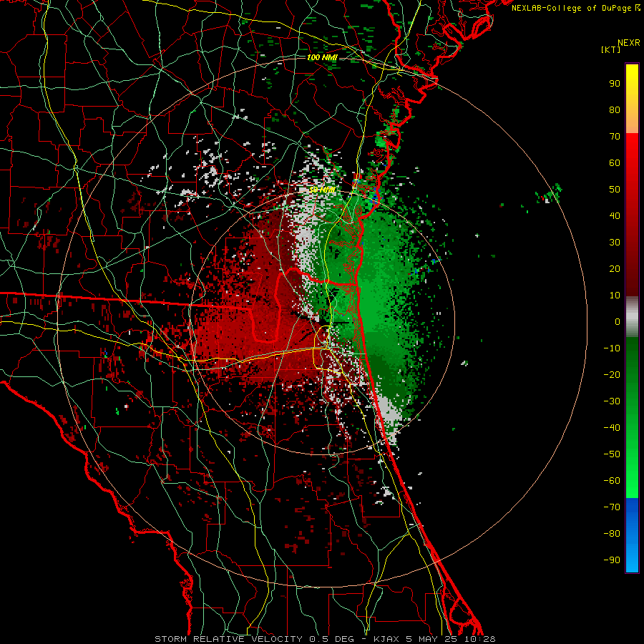Click the 40 value on the velocity scale
The image size is (644, 644).
click(615, 215)
